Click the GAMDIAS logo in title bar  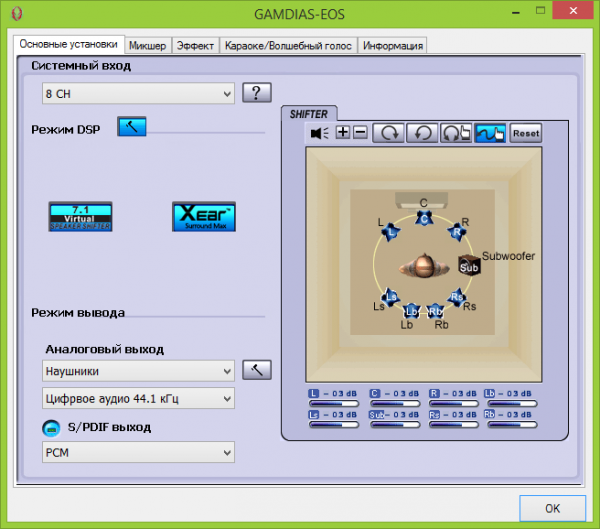17,14
